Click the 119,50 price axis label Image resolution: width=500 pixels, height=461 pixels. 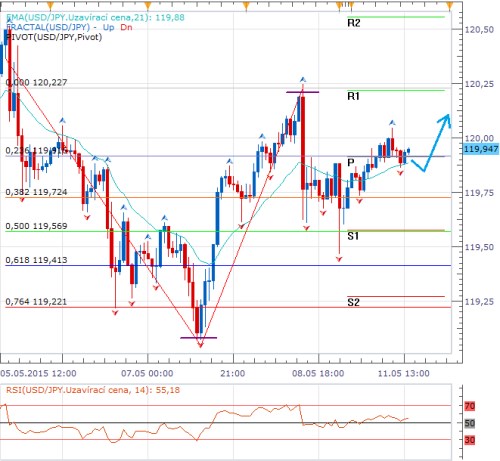(479, 247)
